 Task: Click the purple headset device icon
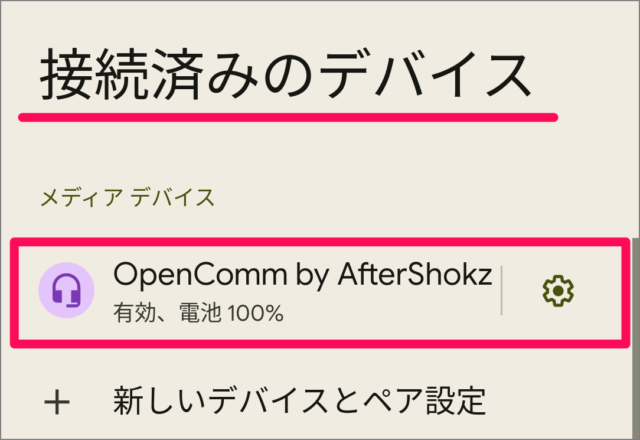coord(66,291)
